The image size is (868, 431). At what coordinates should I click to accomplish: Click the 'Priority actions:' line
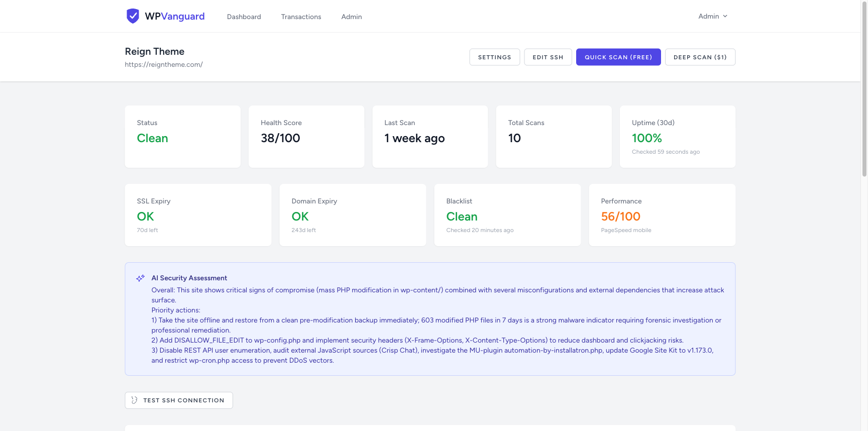[x=176, y=310]
